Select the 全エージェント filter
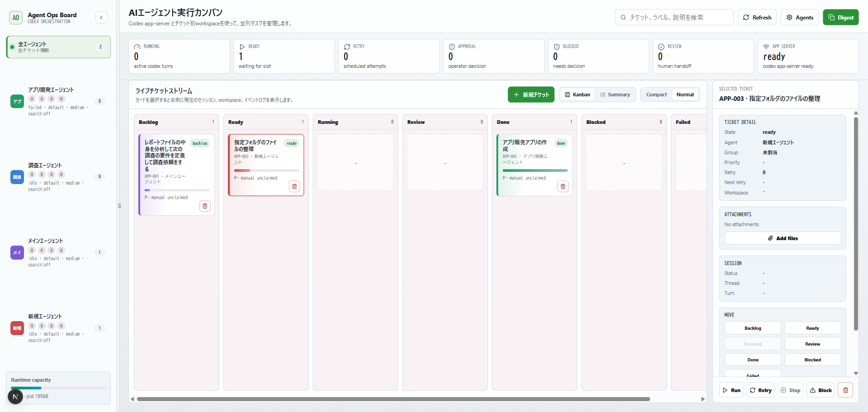The height and width of the screenshot is (412, 868). [x=58, y=47]
